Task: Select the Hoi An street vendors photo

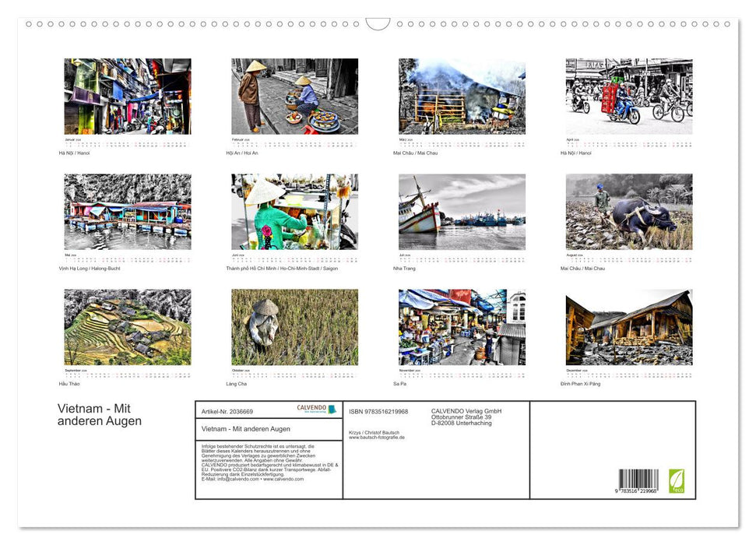Action: [294, 97]
